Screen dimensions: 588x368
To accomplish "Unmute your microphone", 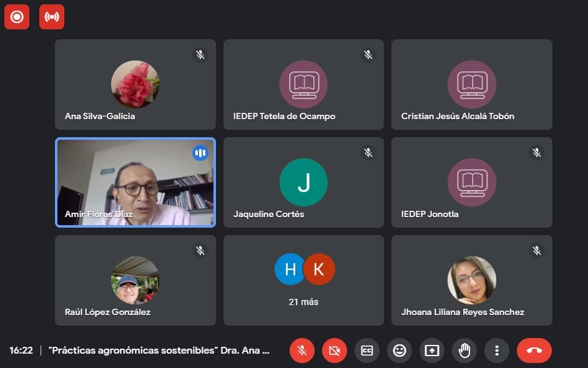I will pyautogui.click(x=302, y=351).
